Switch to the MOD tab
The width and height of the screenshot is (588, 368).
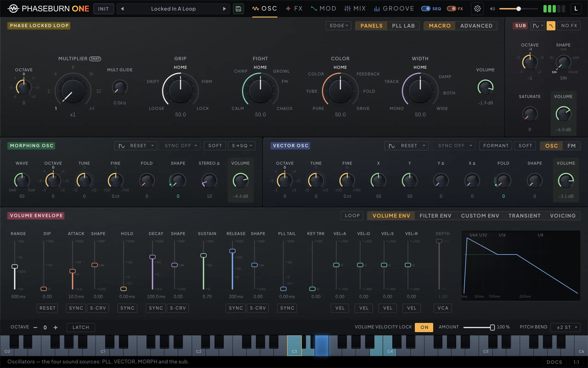[x=323, y=9]
